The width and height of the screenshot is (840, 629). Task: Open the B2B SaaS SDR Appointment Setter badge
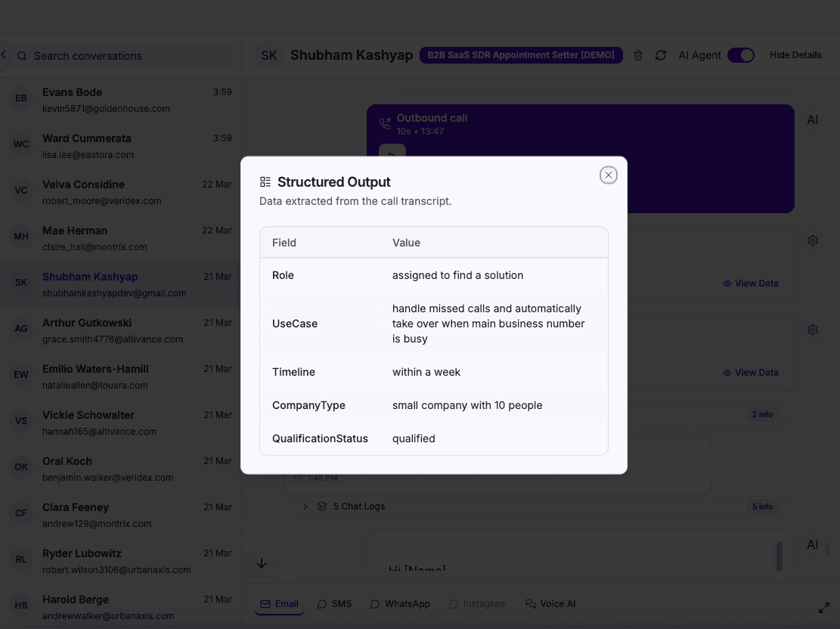coord(521,54)
